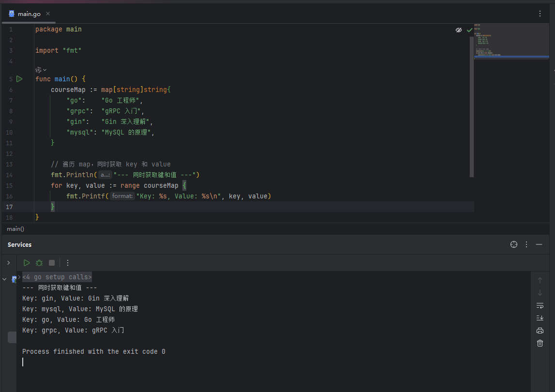
Task: Close the main.go tab
Action: (48, 14)
